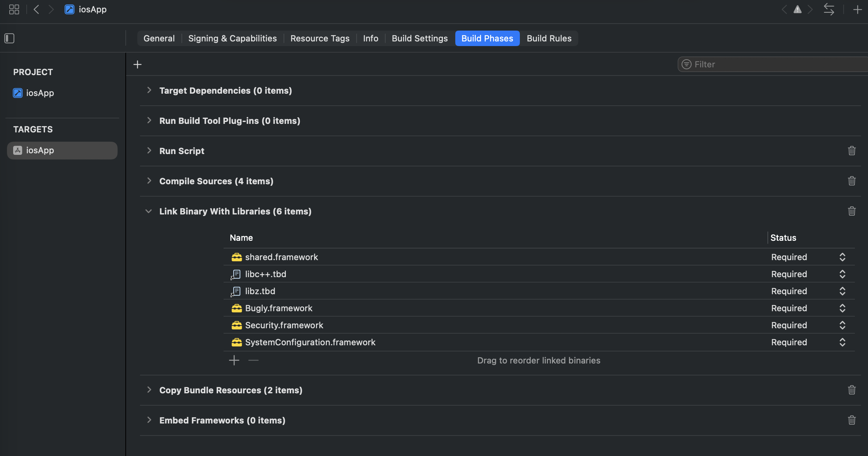The width and height of the screenshot is (868, 456).
Task: Delete the Run Script phase trash icon
Action: pos(851,151)
